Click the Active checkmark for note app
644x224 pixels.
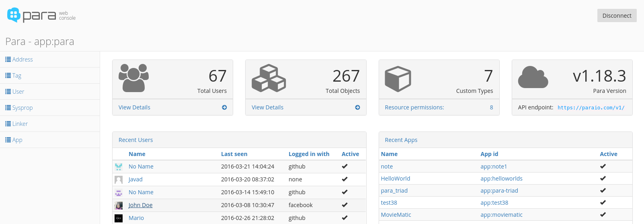click(x=603, y=166)
